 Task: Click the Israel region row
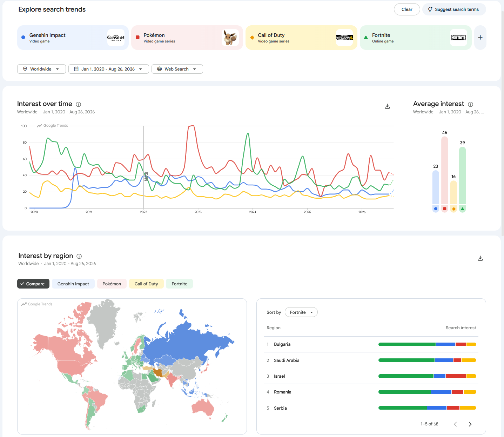tap(371, 376)
